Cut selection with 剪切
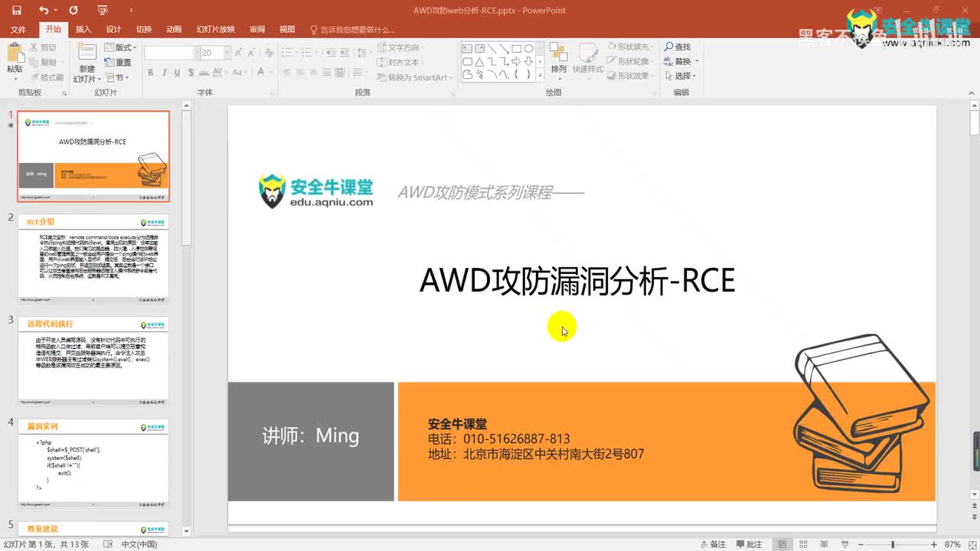The height and width of the screenshot is (551, 980). click(x=42, y=47)
